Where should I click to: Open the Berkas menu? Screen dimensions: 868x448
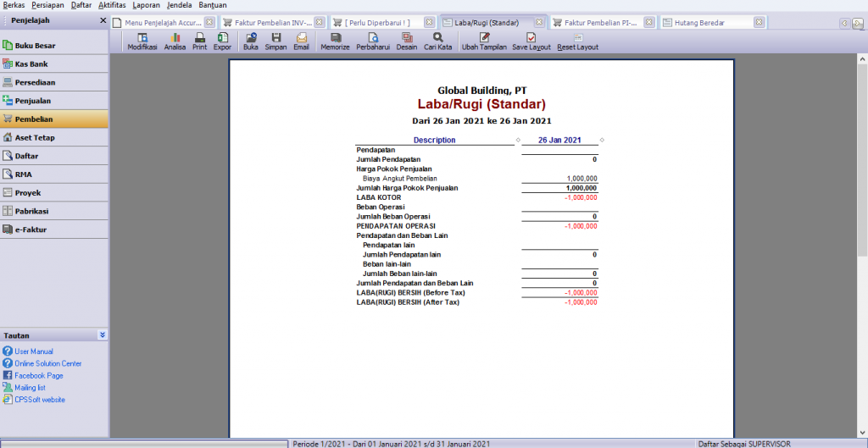click(x=14, y=5)
